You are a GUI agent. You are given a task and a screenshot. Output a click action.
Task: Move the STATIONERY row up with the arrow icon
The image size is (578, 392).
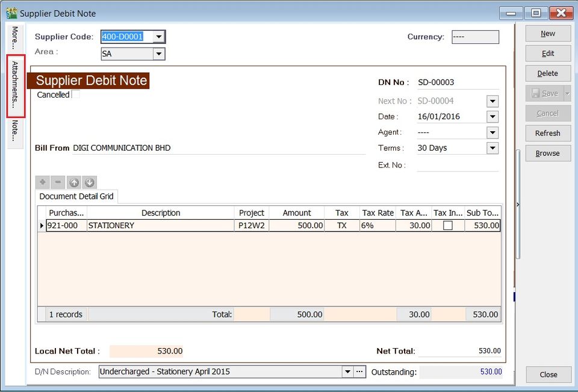(73, 182)
